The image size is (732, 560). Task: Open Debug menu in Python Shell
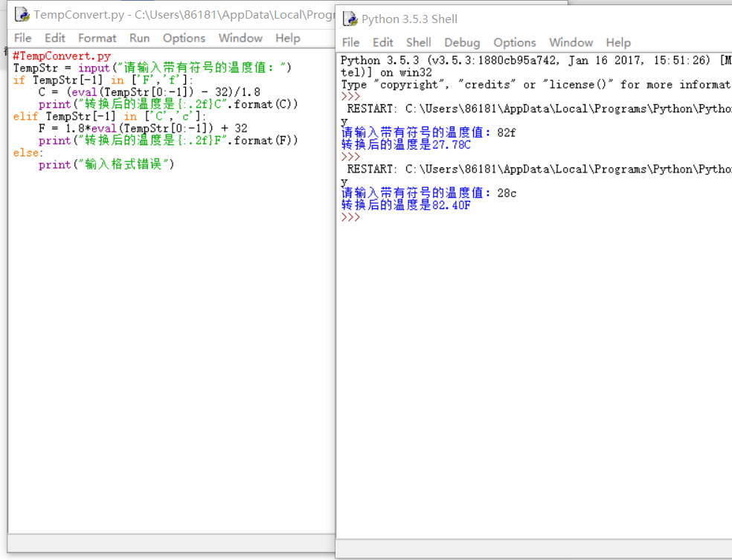tap(462, 42)
